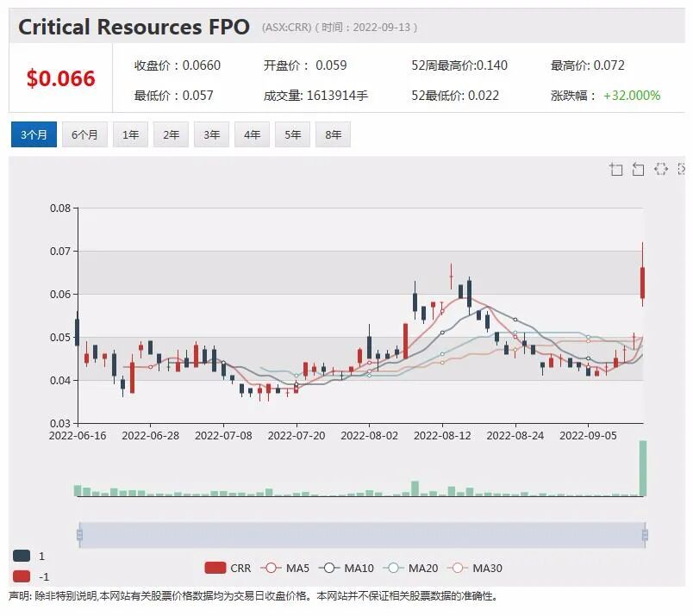This screenshot has width=693, height=616.
Task: Click the 最高价: 0.072 value
Action: tap(587, 65)
